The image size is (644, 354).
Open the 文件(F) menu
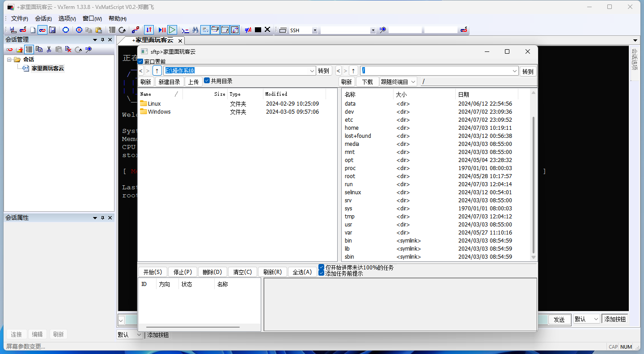pyautogui.click(x=19, y=18)
